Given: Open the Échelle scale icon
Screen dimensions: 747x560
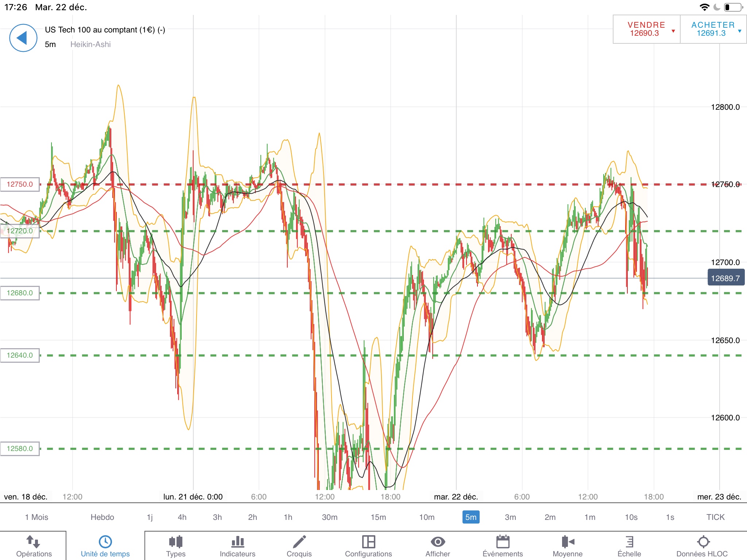Looking at the screenshot, I should click(x=629, y=542).
